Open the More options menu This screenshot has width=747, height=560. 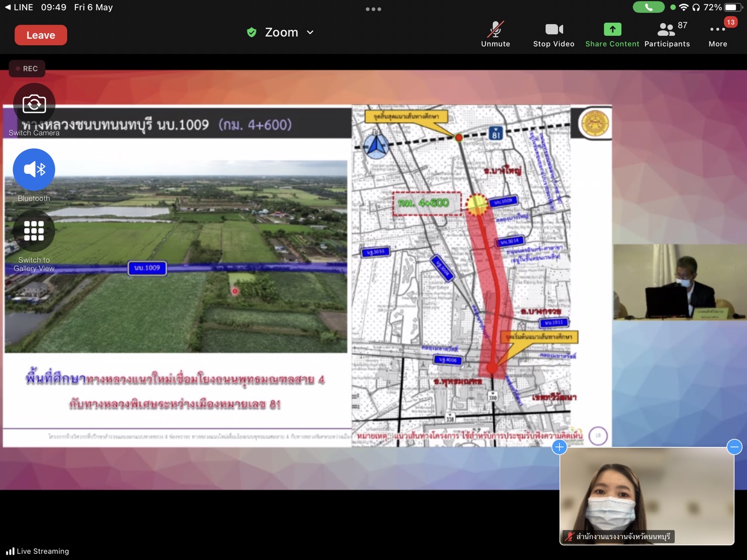tap(717, 34)
